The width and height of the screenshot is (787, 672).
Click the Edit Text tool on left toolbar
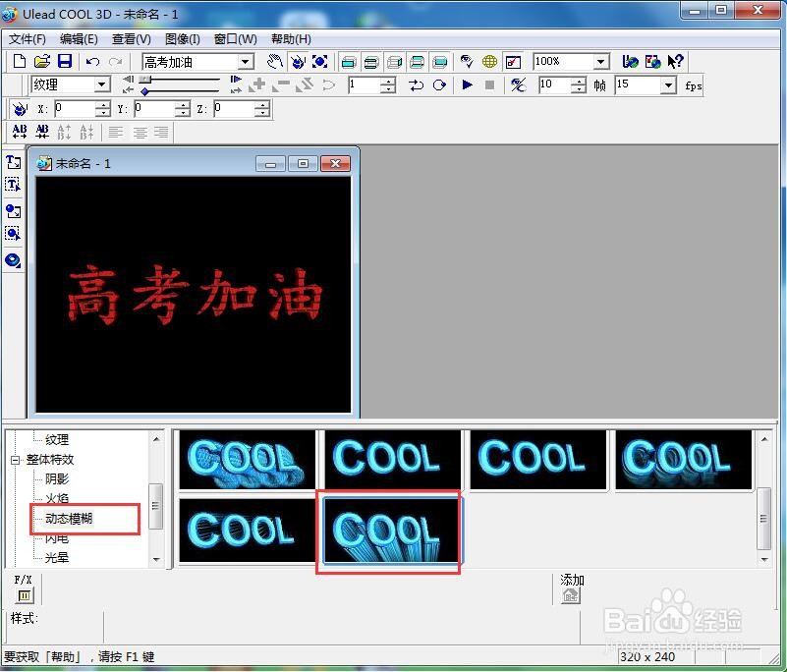[x=13, y=185]
